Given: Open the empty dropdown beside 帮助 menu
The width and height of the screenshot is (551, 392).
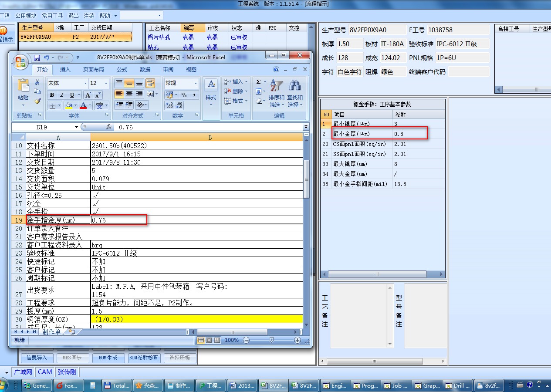Looking at the screenshot, I should [160, 15].
